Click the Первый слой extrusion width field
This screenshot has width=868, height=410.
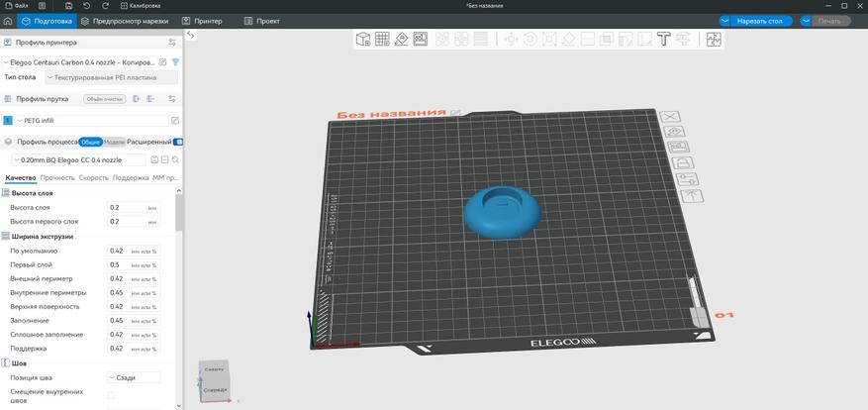(134, 264)
